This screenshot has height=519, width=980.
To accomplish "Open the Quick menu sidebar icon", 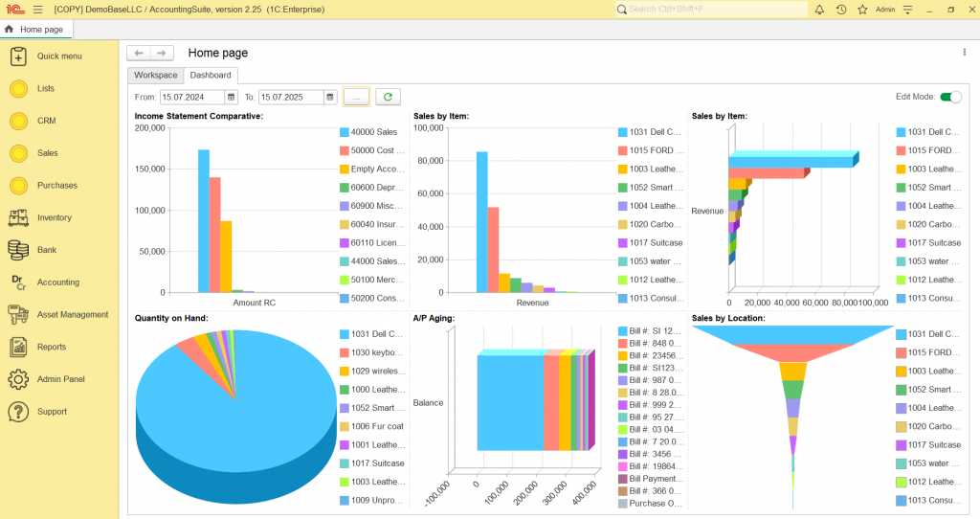I will 18,56.
